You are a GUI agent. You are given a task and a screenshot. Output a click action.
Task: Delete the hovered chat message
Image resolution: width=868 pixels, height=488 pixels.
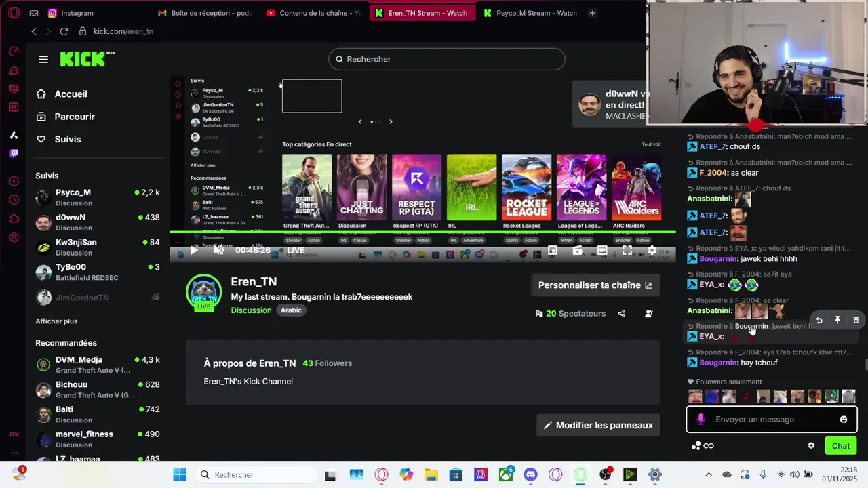pyautogui.click(x=856, y=320)
